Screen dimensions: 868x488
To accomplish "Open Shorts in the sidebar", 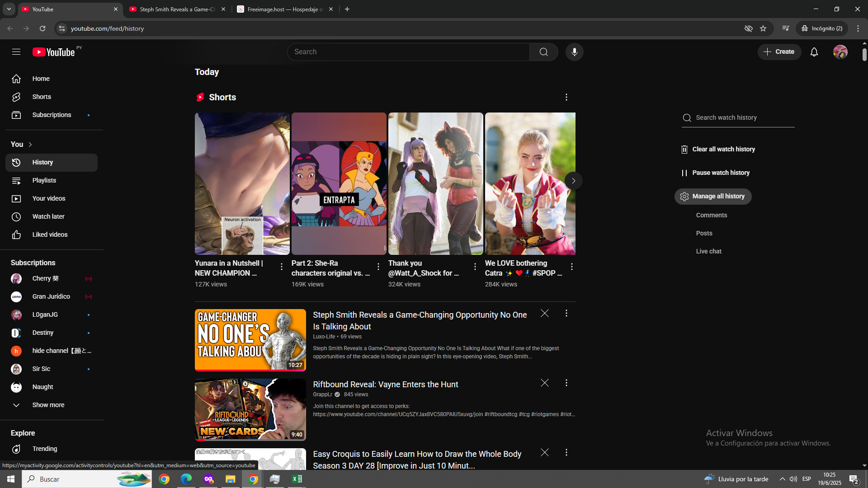I will (x=52, y=97).
